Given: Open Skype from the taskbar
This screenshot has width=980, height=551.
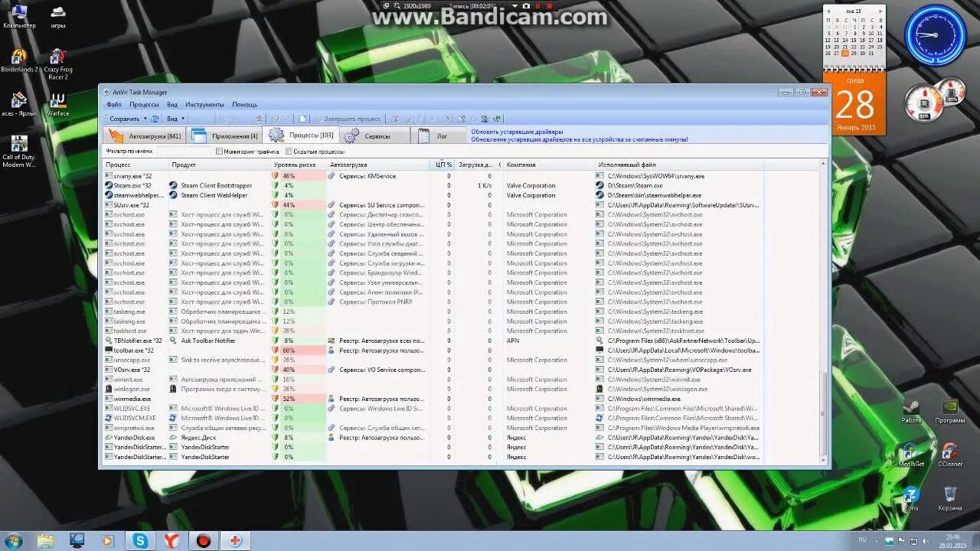Looking at the screenshot, I should 140,540.
